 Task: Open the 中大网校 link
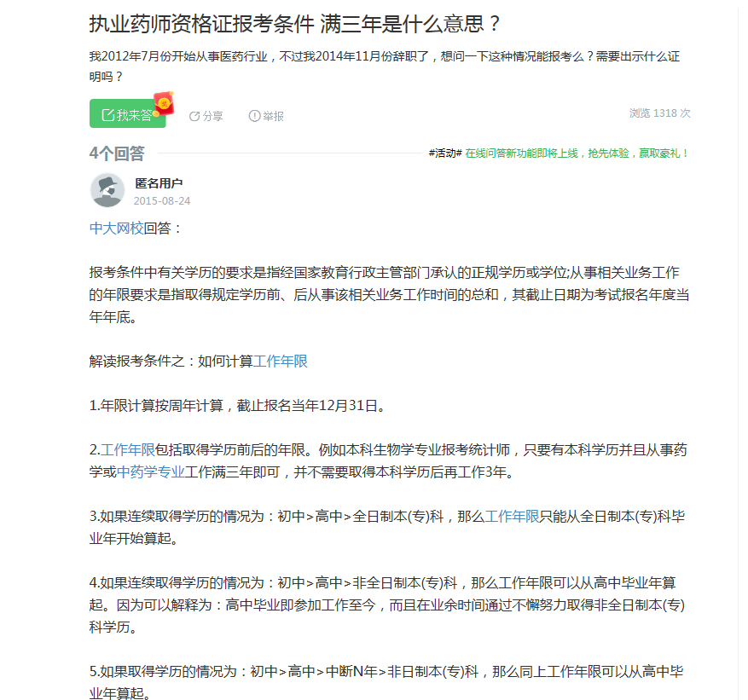pyautogui.click(x=116, y=228)
